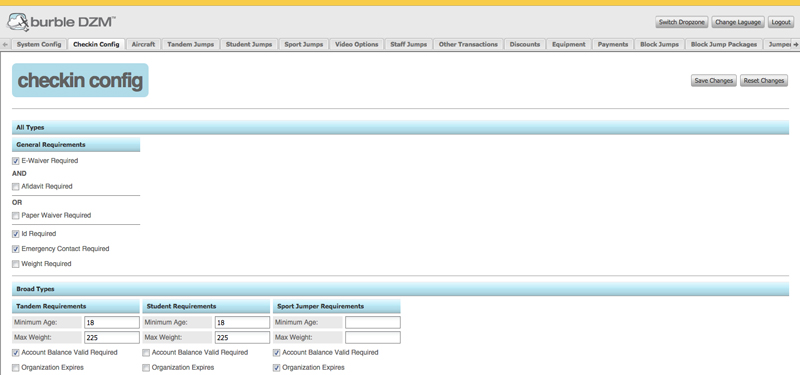Toggle Emergency Contact Required checkbox

[16, 249]
